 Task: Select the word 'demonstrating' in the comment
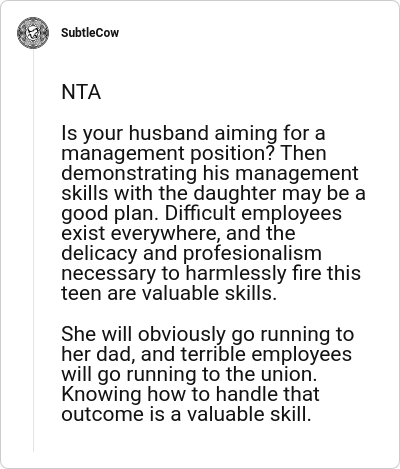tap(129, 173)
